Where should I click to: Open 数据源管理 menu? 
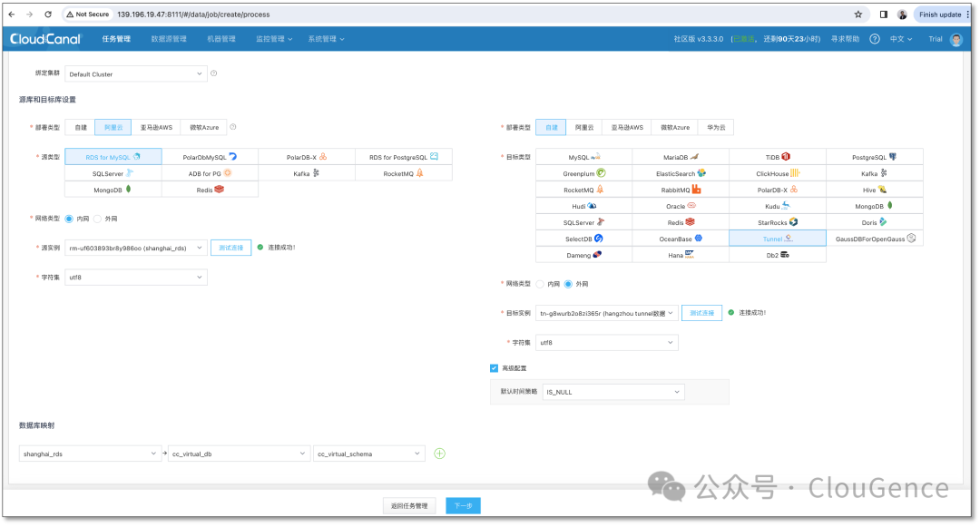pos(169,39)
